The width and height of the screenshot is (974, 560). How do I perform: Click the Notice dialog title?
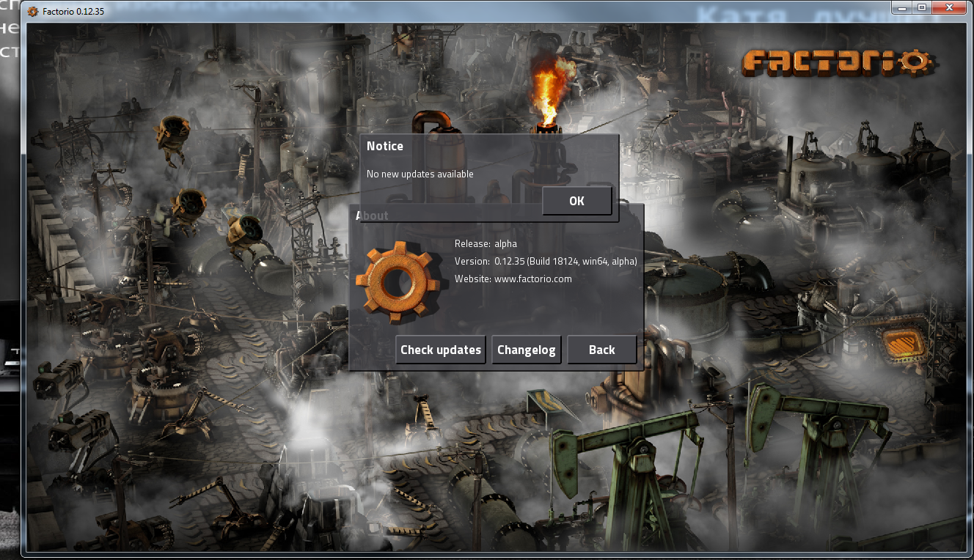click(x=385, y=146)
